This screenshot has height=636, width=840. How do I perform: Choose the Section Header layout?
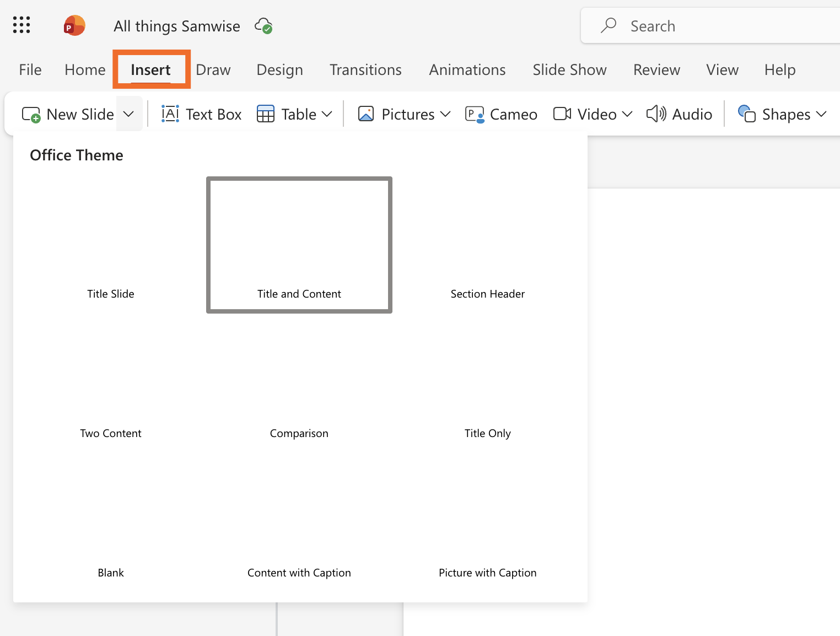(x=488, y=245)
